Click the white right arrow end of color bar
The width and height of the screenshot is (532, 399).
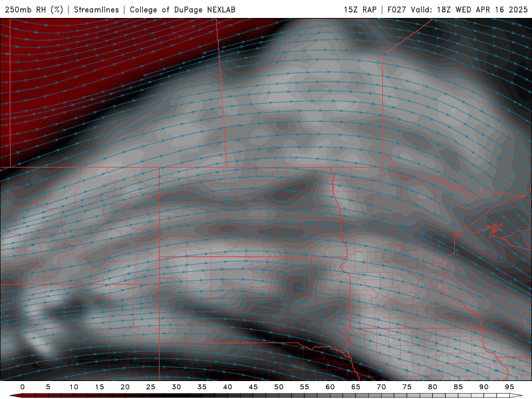(516, 396)
